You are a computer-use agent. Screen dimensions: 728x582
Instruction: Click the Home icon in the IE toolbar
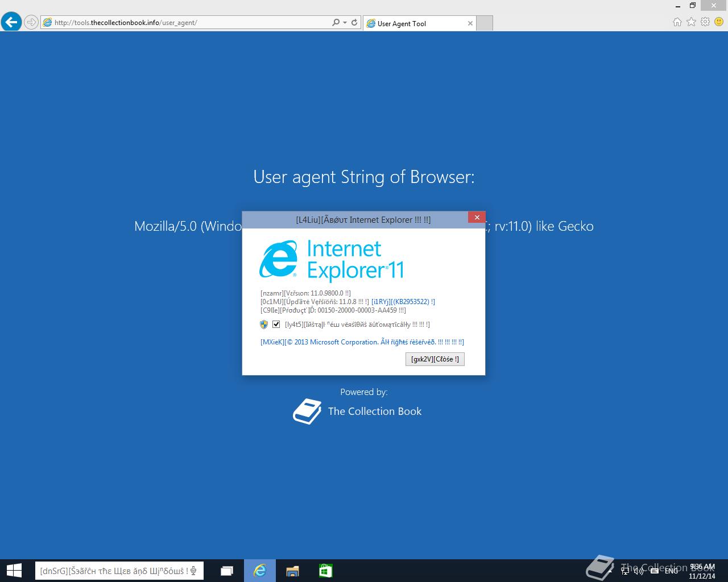click(677, 22)
